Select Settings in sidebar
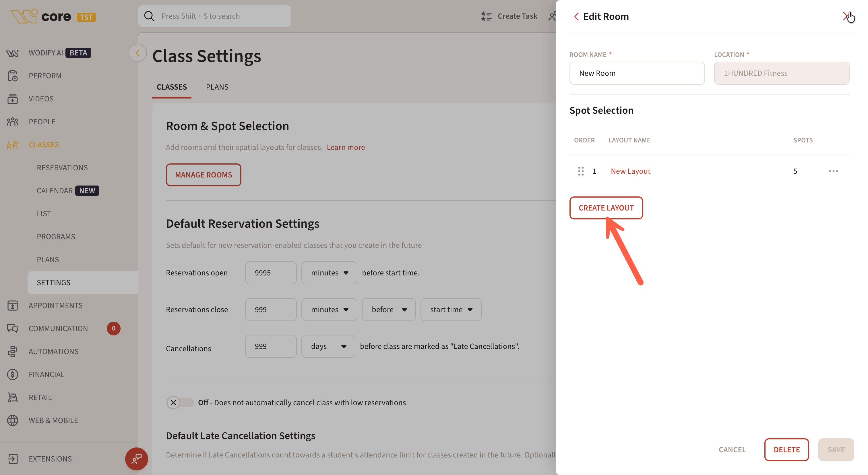868x475 pixels. [83, 283]
